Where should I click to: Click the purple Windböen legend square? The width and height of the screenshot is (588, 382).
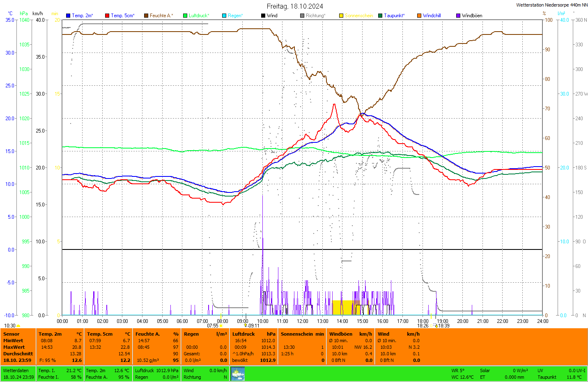(x=458, y=16)
